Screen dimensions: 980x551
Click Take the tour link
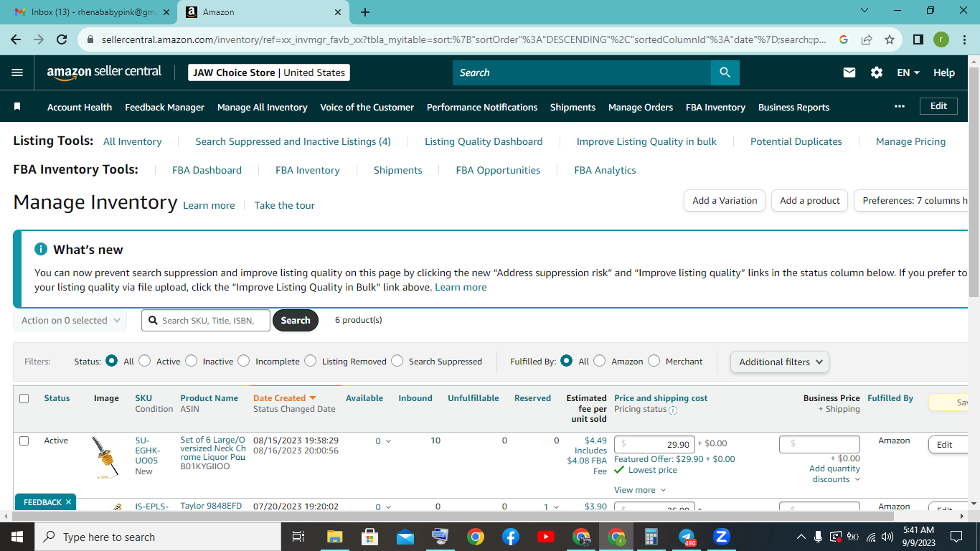click(x=285, y=205)
